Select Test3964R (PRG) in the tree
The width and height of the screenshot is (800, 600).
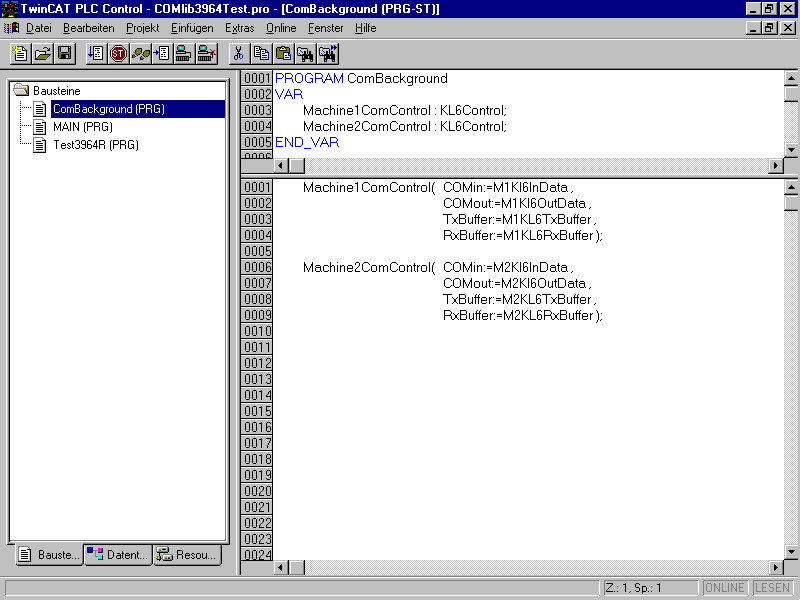coord(95,145)
